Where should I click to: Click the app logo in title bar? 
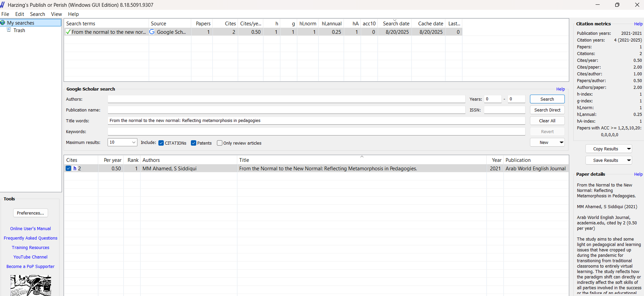[x=3, y=5]
